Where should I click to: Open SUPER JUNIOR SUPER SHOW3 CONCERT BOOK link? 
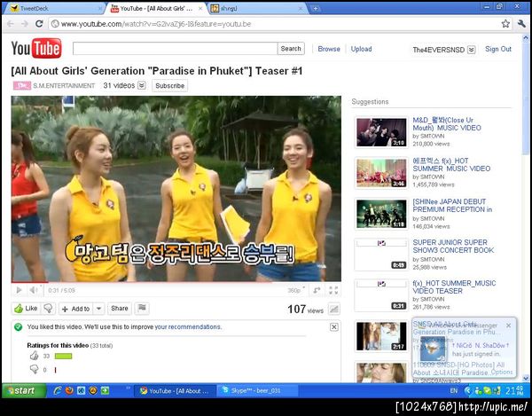453,247
